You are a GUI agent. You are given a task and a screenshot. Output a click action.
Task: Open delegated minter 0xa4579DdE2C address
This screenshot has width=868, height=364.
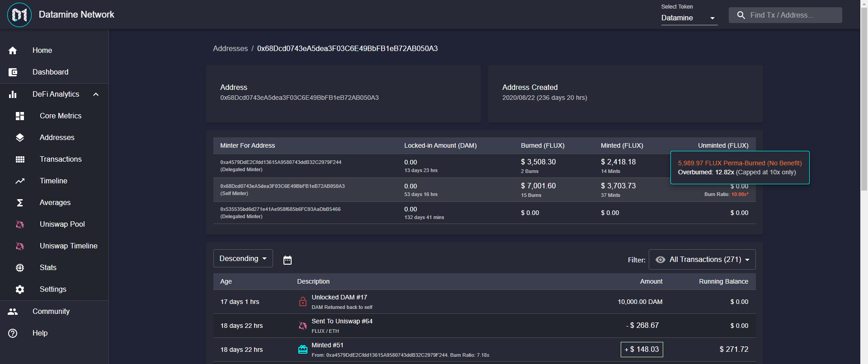pyautogui.click(x=281, y=162)
